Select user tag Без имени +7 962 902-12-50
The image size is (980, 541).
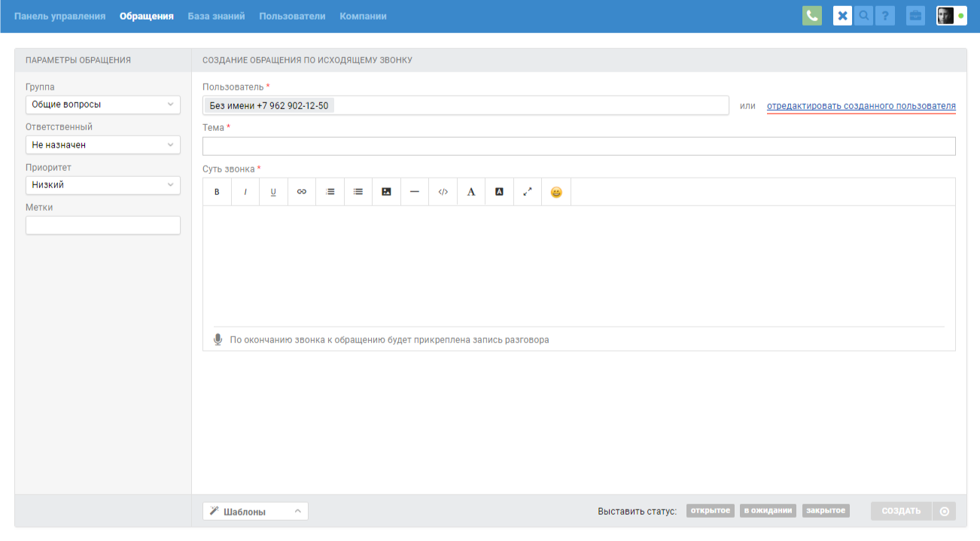269,105
